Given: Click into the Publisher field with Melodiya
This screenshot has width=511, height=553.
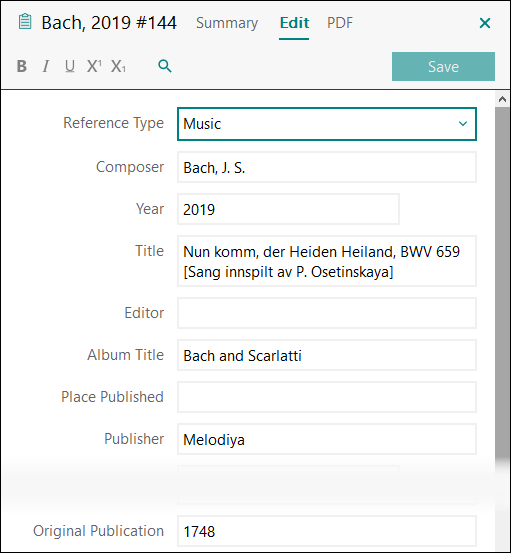Looking at the screenshot, I should 327,439.
